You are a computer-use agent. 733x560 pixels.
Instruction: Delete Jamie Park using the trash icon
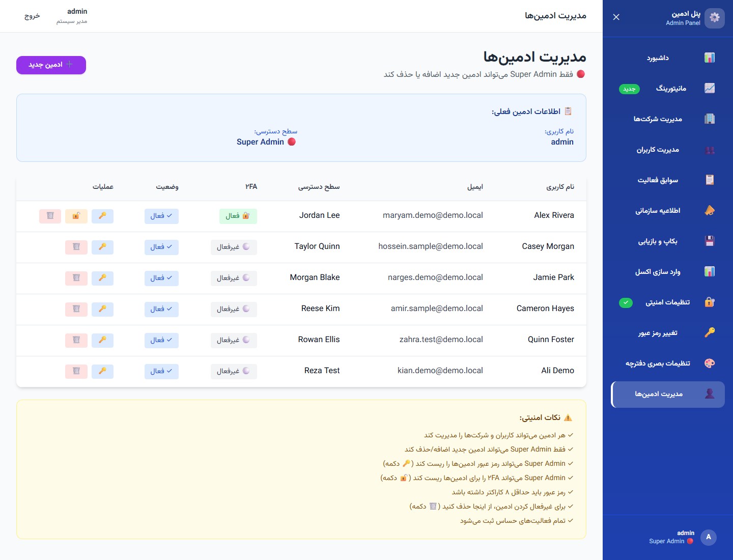tap(76, 278)
